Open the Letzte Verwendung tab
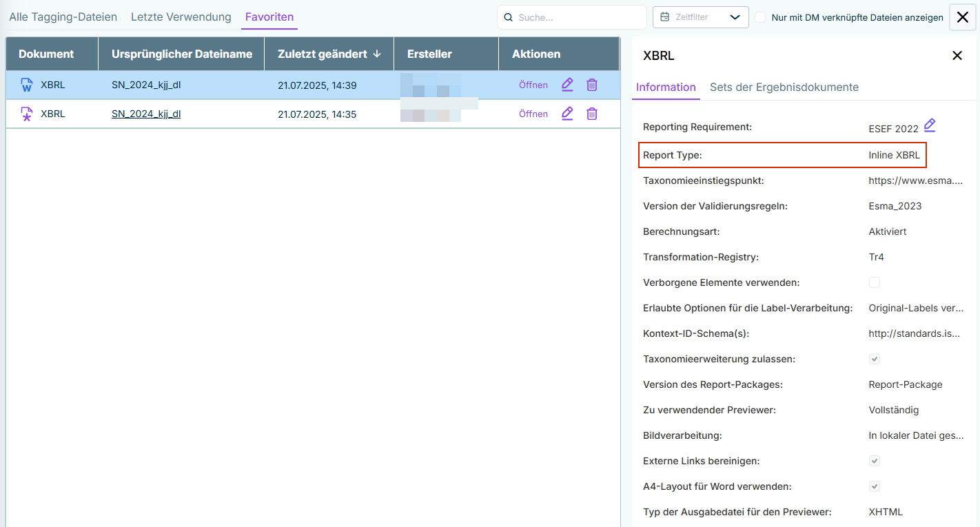980x527 pixels. (181, 17)
